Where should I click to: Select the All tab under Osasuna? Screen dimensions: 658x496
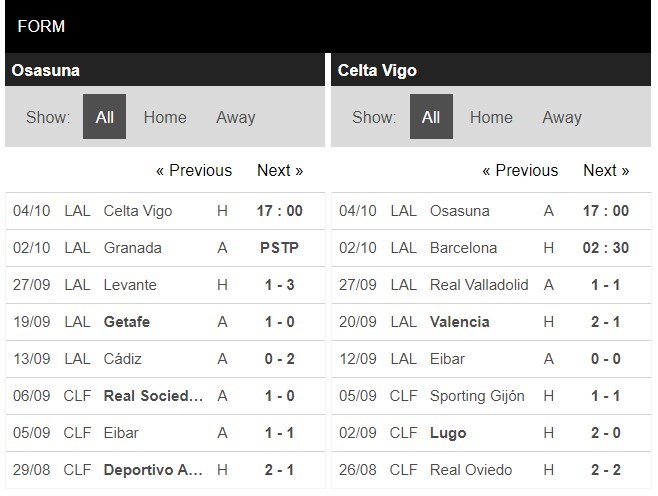(x=104, y=117)
